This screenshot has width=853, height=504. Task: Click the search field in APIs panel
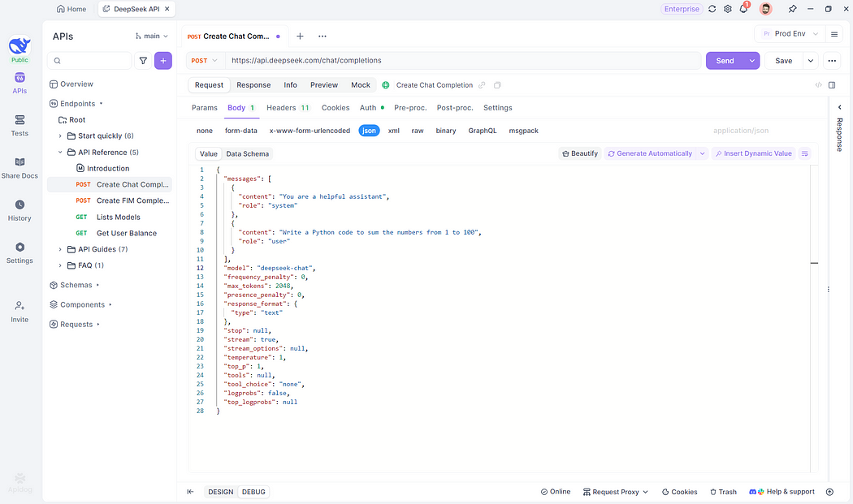pyautogui.click(x=89, y=61)
